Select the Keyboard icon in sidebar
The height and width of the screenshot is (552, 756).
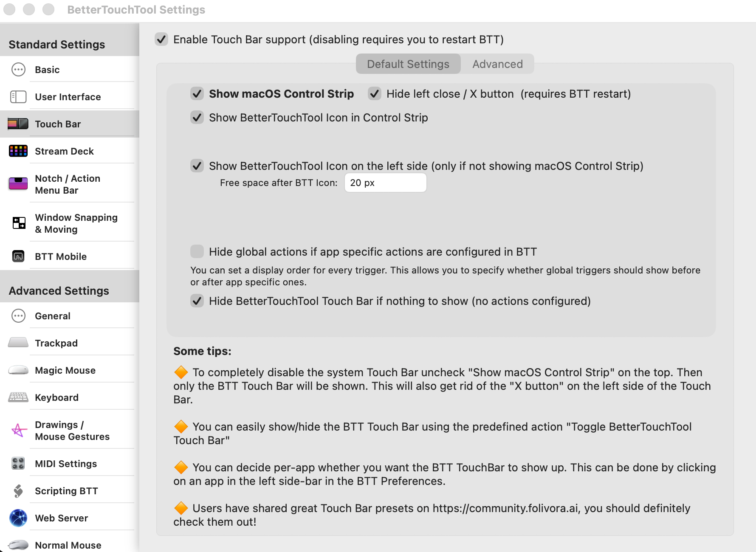coord(18,397)
